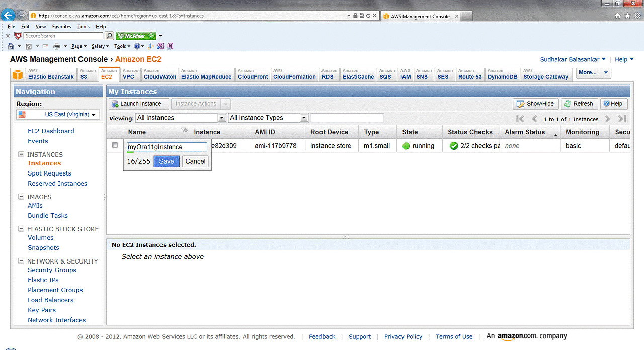Go to the first page of instances
This screenshot has width=644, height=350.
click(x=520, y=119)
